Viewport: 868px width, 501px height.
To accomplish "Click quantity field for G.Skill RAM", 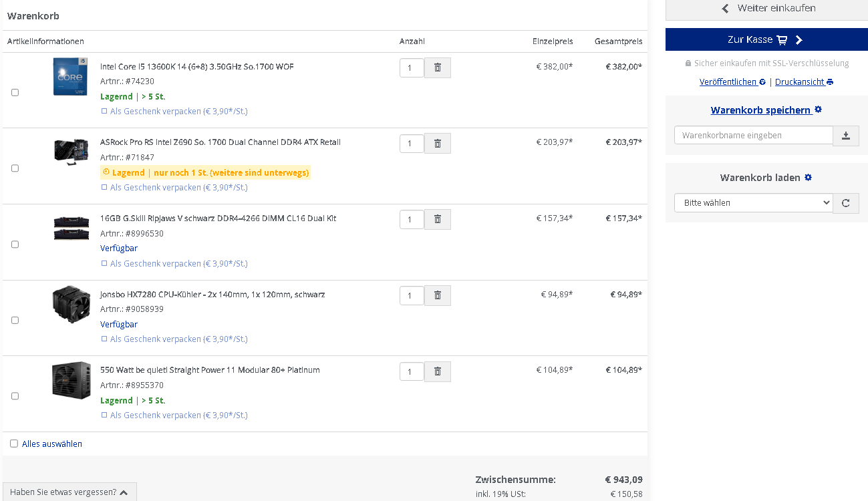I will point(412,219).
